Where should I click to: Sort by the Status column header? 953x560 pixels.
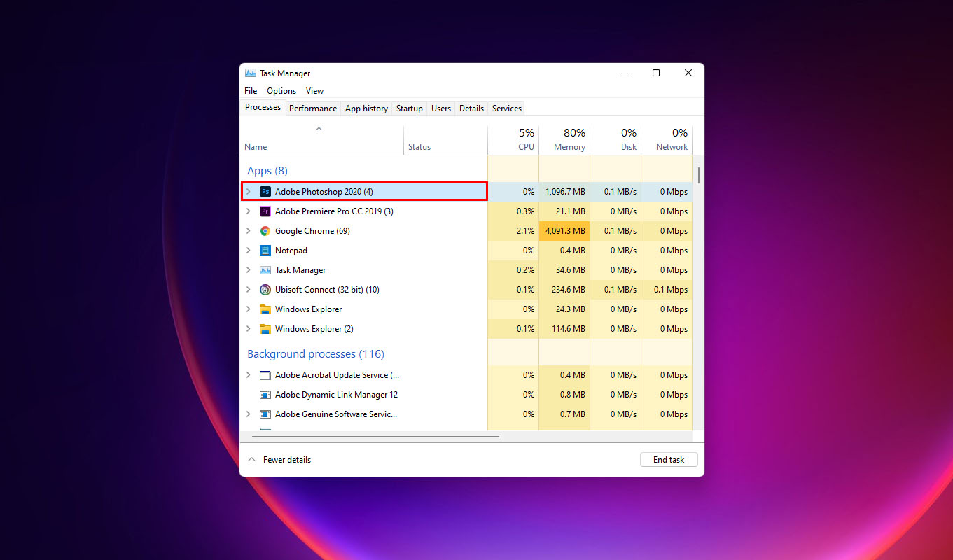pos(446,140)
